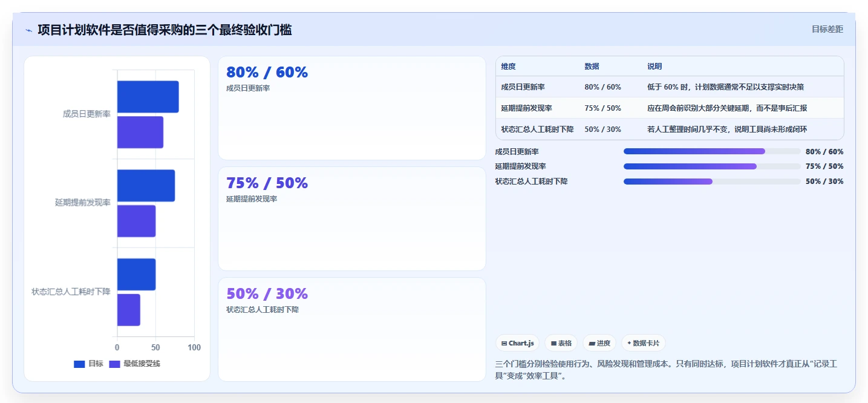
Task: Click the 表格 tag chip
Action: 561,343
